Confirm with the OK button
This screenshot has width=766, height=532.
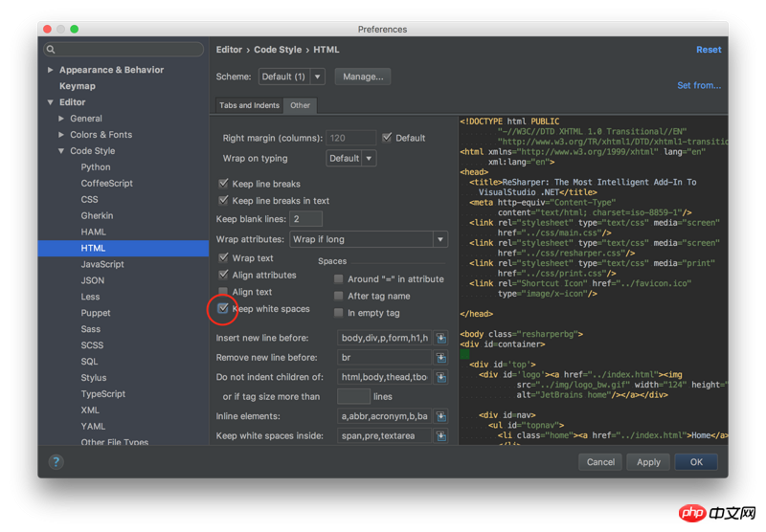coord(696,462)
